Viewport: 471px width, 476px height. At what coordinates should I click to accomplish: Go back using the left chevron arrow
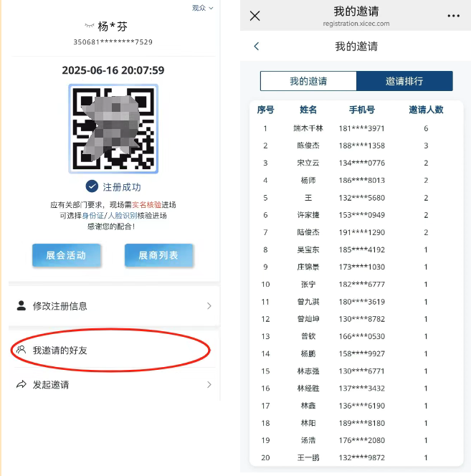pos(257,47)
